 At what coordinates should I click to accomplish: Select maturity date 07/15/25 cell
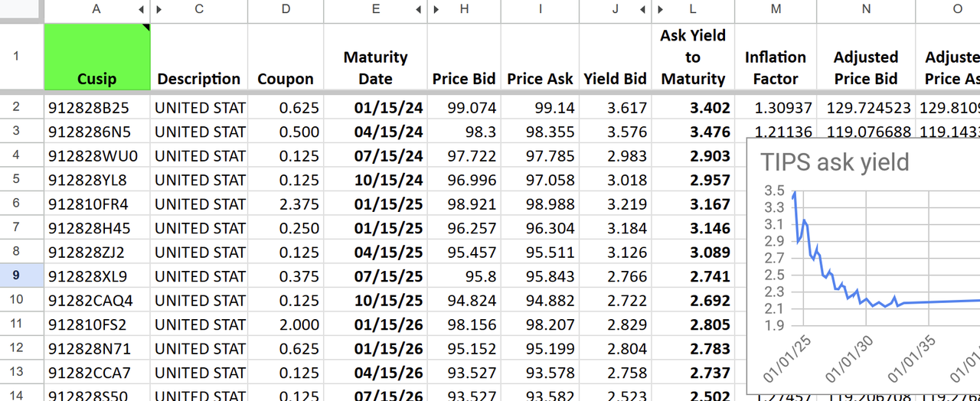pos(375,276)
